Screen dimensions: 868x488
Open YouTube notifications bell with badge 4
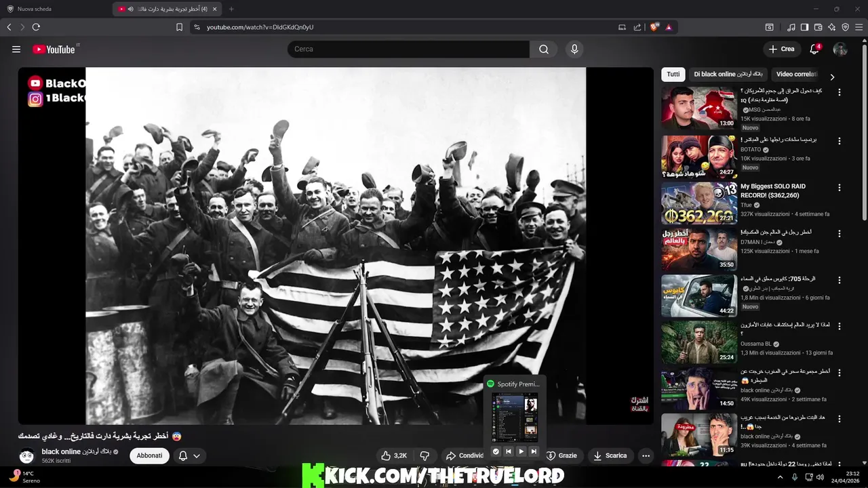click(815, 49)
